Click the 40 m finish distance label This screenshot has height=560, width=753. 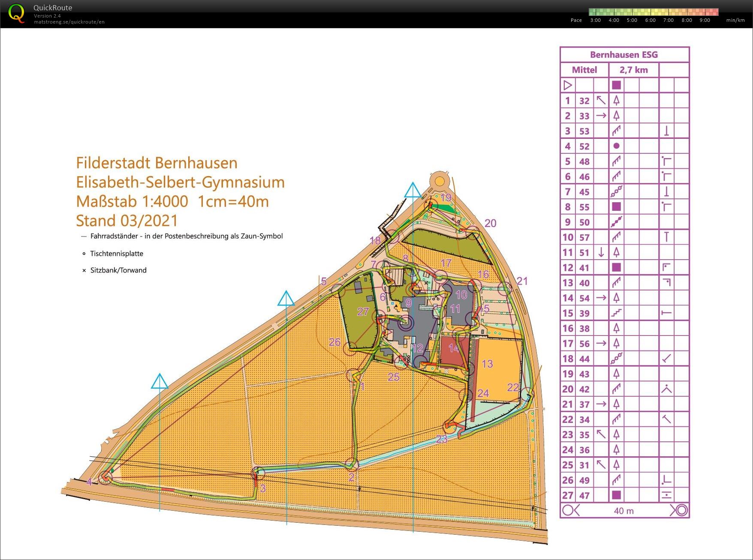tap(623, 511)
